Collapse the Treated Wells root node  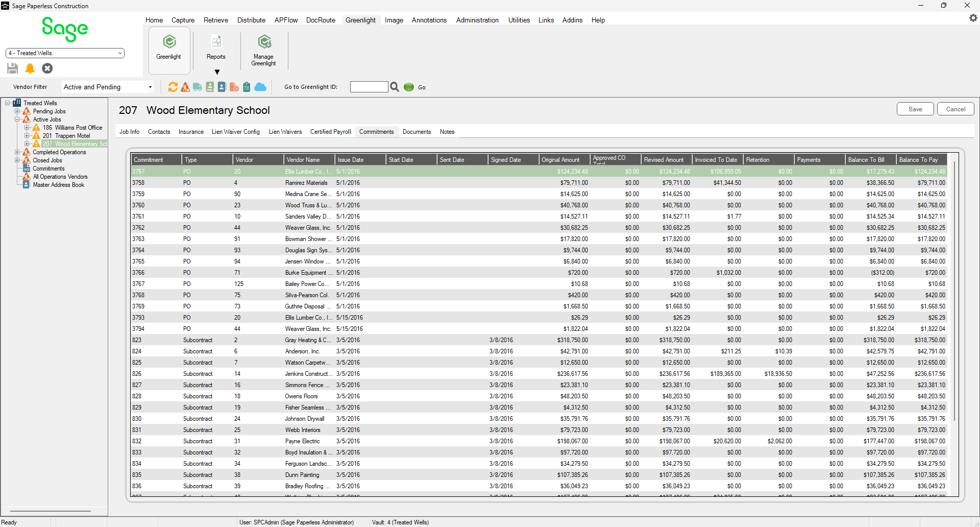(8, 103)
